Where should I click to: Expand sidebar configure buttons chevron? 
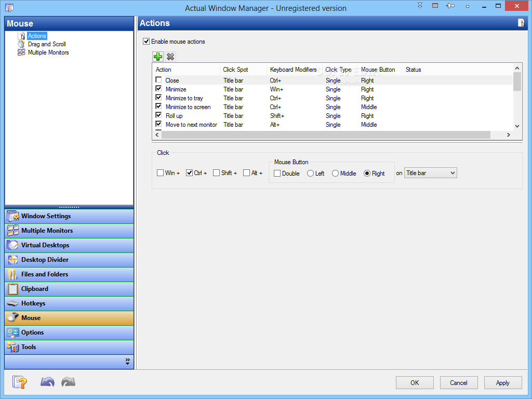(x=128, y=362)
